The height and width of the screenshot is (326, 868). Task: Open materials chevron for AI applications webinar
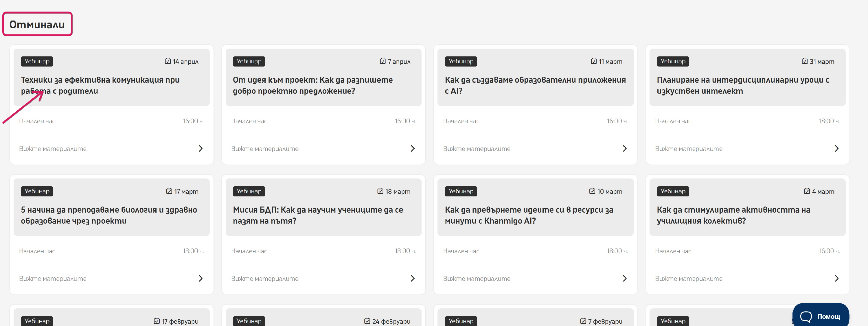point(624,148)
